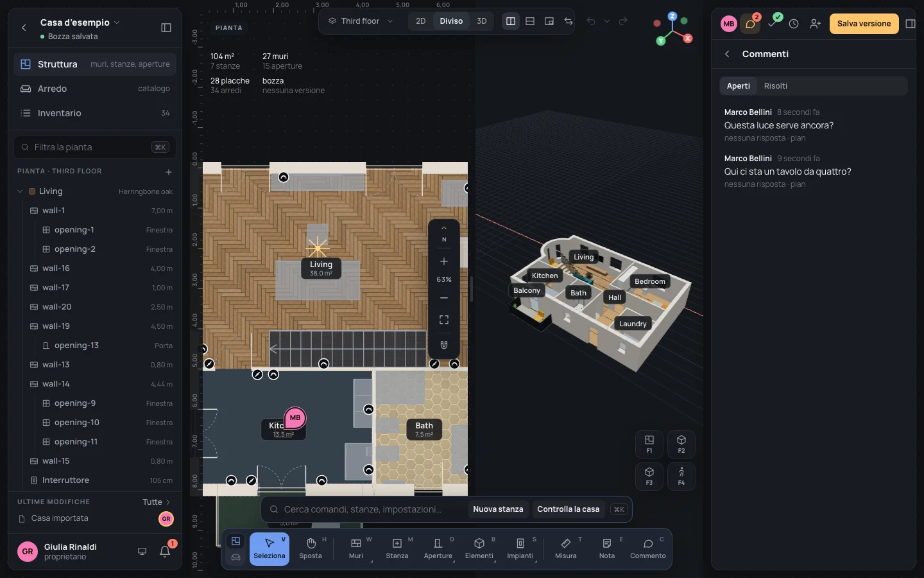Open the undo history dropdown arrow

pos(607,21)
